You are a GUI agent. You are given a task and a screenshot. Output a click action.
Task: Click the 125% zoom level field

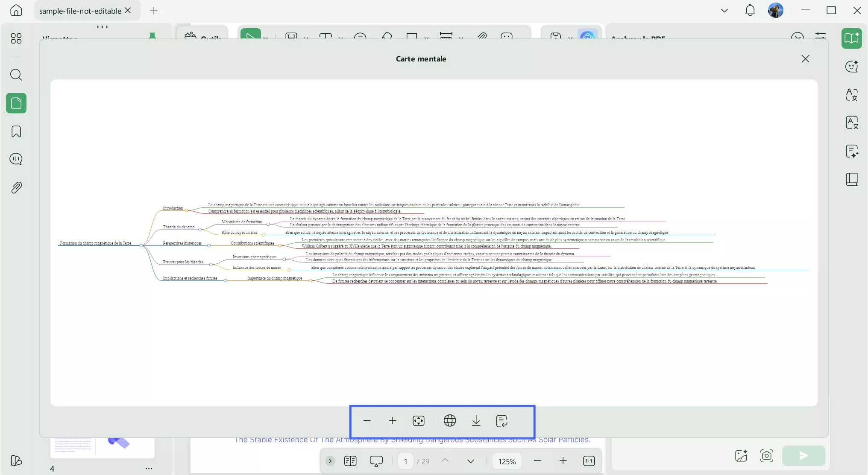(507, 461)
